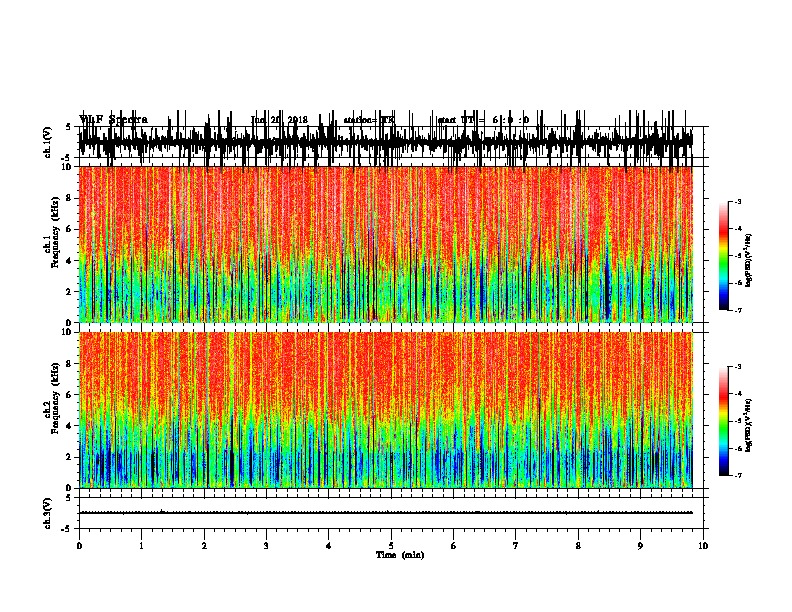Click the '0' tick on the time axis
Screen dimensions: 792x612
coord(79,546)
